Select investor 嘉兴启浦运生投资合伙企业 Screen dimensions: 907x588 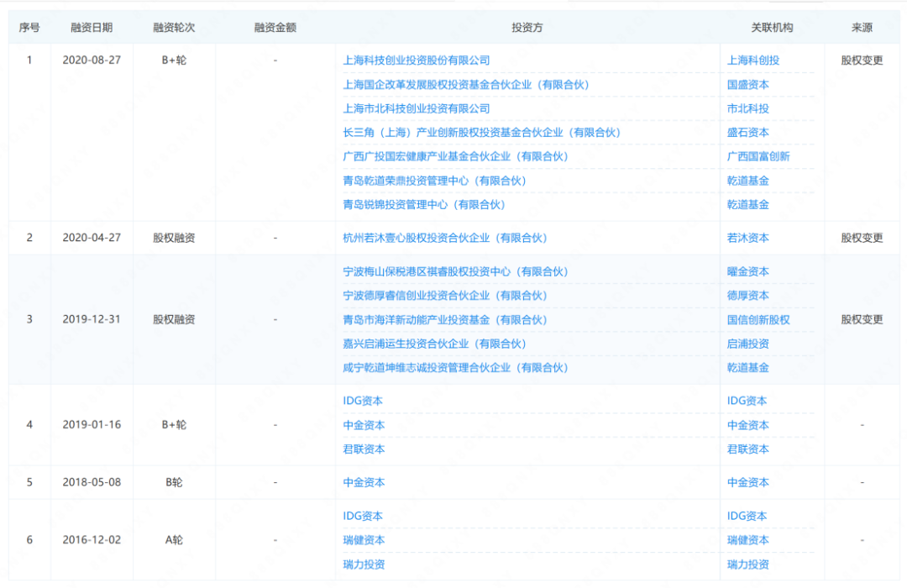434,344
